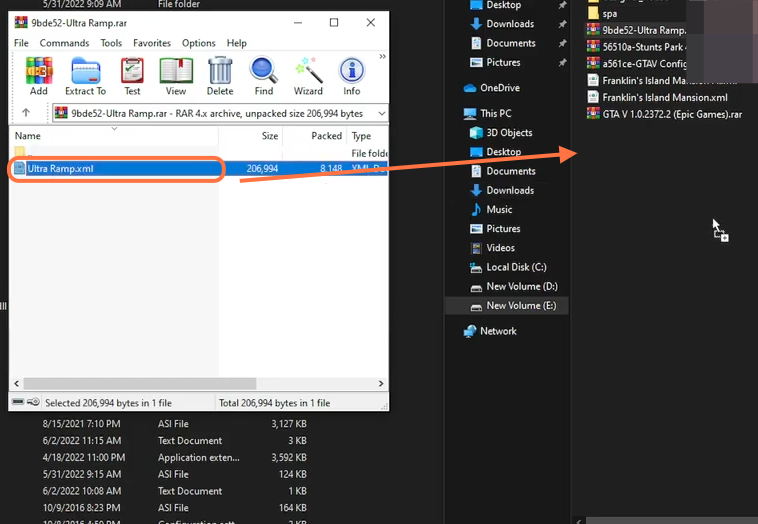Open the Favorites menu
This screenshot has height=524, width=758.
point(152,43)
